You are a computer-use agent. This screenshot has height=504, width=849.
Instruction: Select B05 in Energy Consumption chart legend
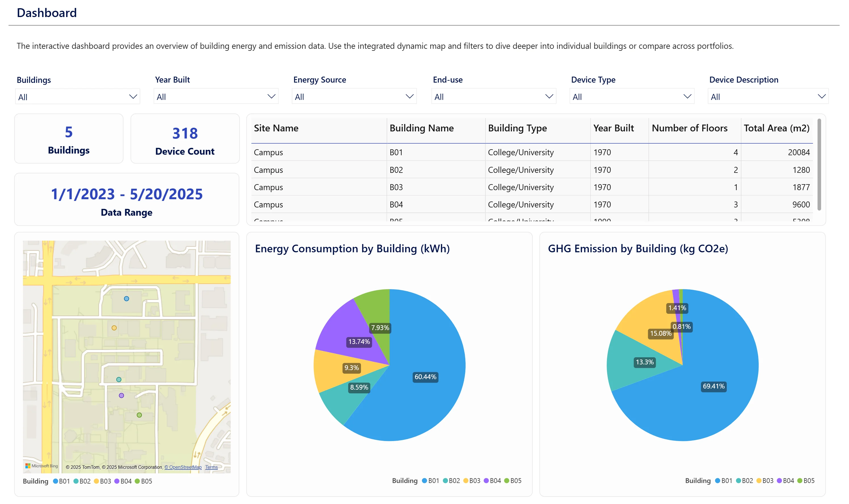pyautogui.click(x=513, y=481)
